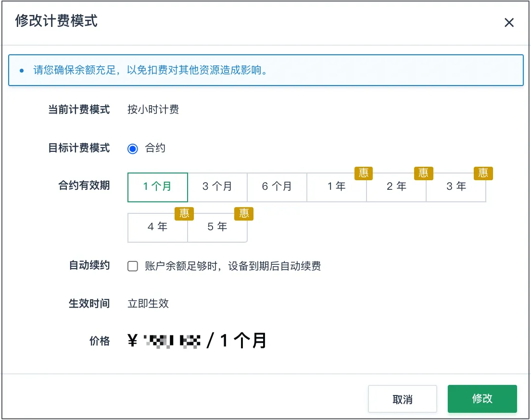Click the 惠 discount badge on 4 年

click(184, 213)
